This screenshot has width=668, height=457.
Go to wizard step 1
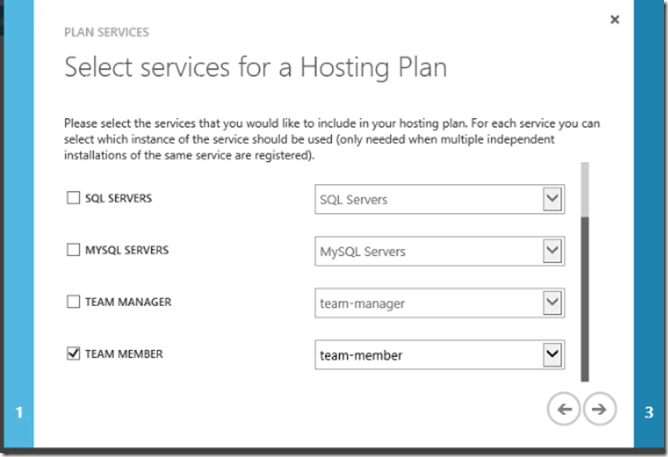point(17,412)
